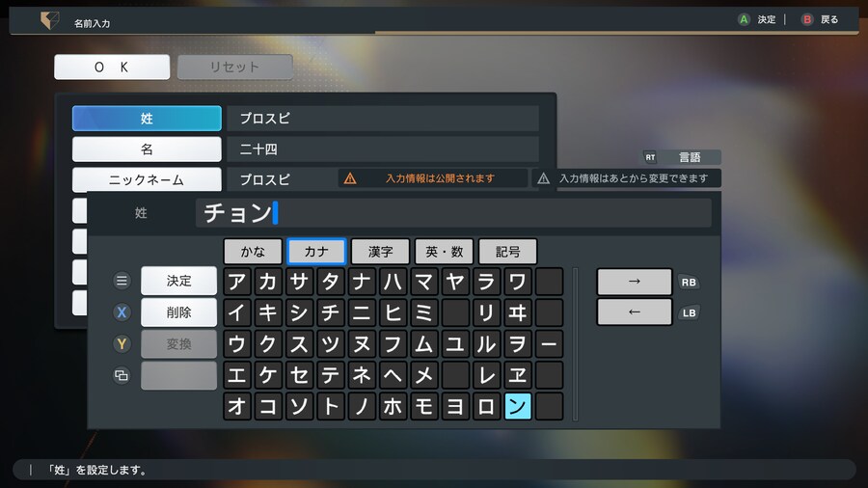Image resolution: width=868 pixels, height=488 pixels.
Task: Select the チ katakana key
Action: (331, 312)
